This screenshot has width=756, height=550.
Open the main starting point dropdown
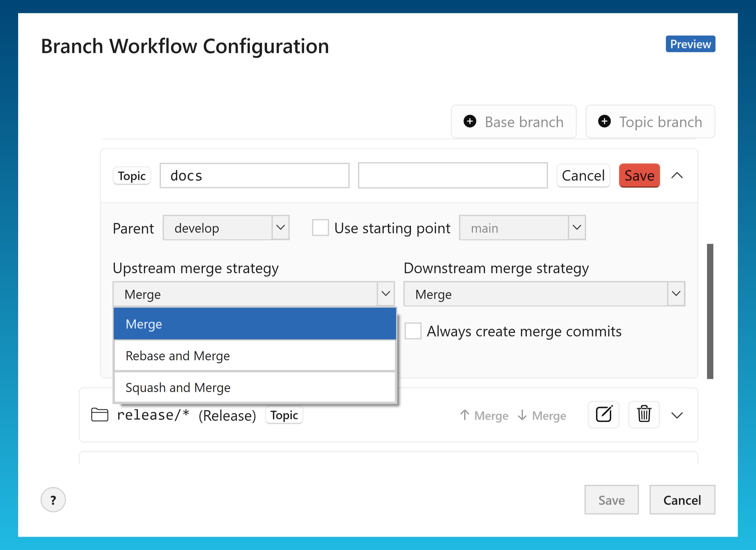tap(577, 228)
